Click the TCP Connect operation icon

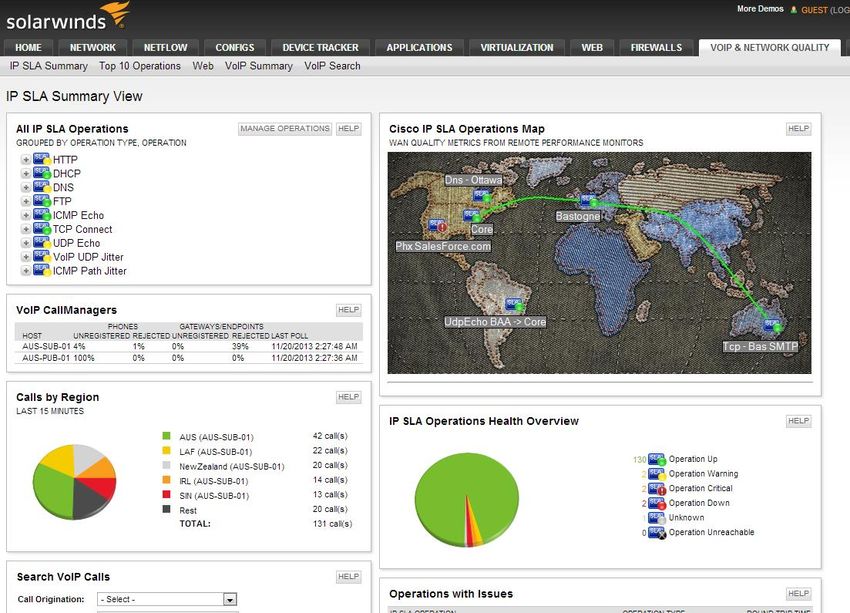42,229
